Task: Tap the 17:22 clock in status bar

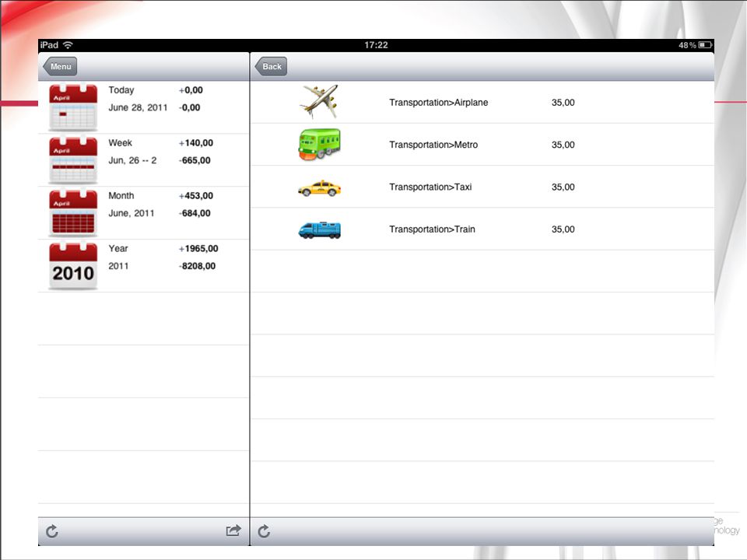Action: coord(376,45)
